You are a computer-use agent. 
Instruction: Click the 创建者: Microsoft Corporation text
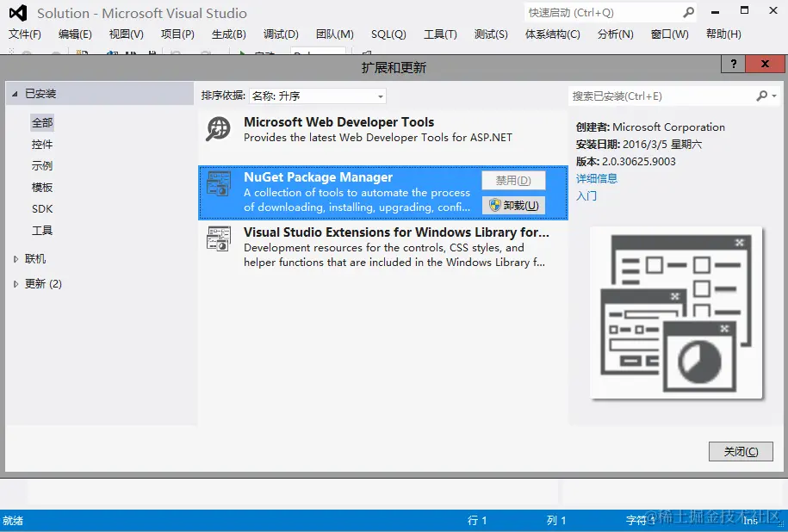tap(650, 127)
